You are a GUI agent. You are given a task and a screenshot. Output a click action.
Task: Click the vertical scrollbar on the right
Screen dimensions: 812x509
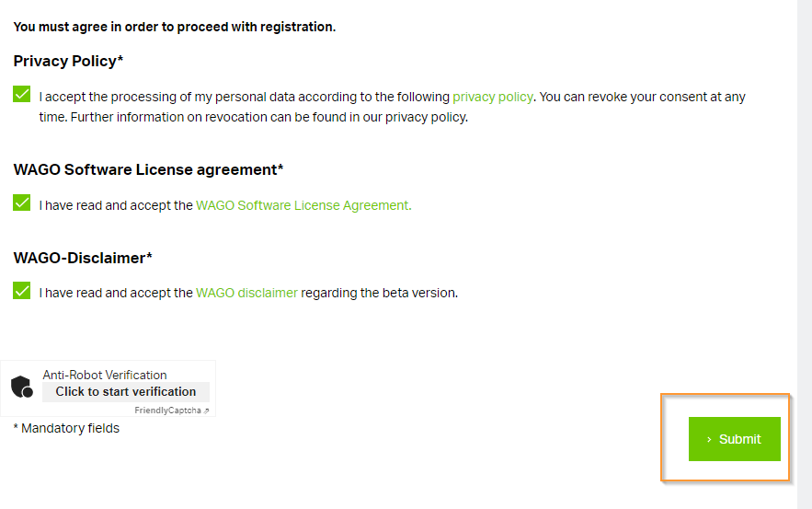805,254
